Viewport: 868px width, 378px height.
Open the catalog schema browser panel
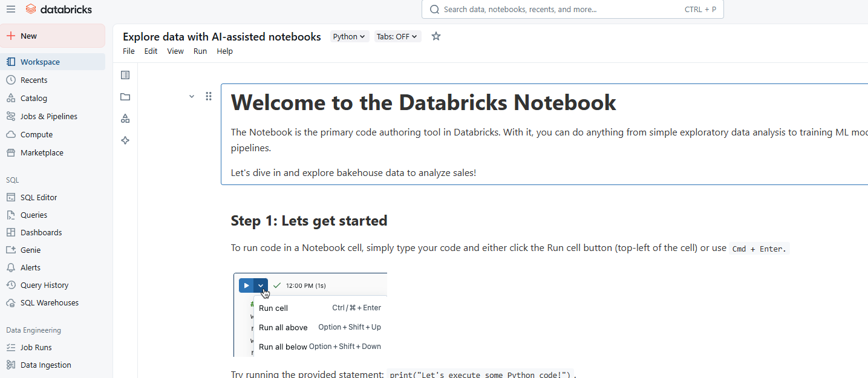pos(125,119)
